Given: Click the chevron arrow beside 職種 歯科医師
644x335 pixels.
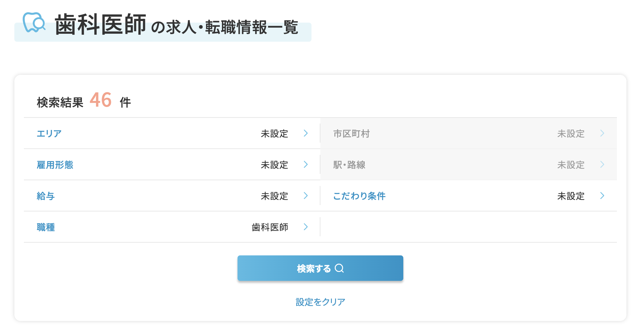Looking at the screenshot, I should coord(306,227).
